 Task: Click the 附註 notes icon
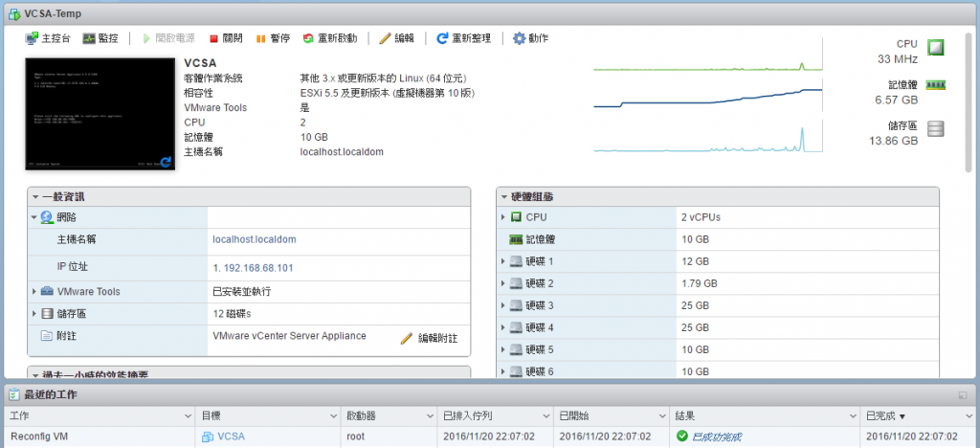click(x=47, y=336)
